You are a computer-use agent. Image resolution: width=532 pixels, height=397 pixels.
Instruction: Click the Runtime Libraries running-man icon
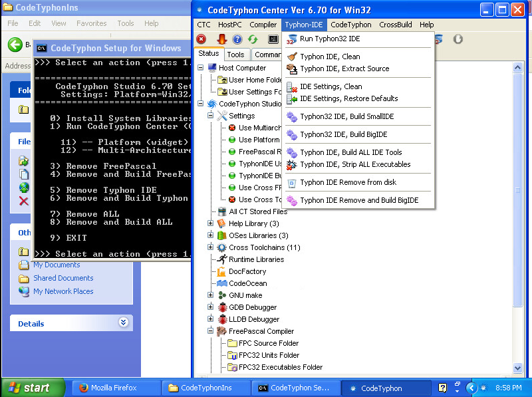click(x=222, y=259)
